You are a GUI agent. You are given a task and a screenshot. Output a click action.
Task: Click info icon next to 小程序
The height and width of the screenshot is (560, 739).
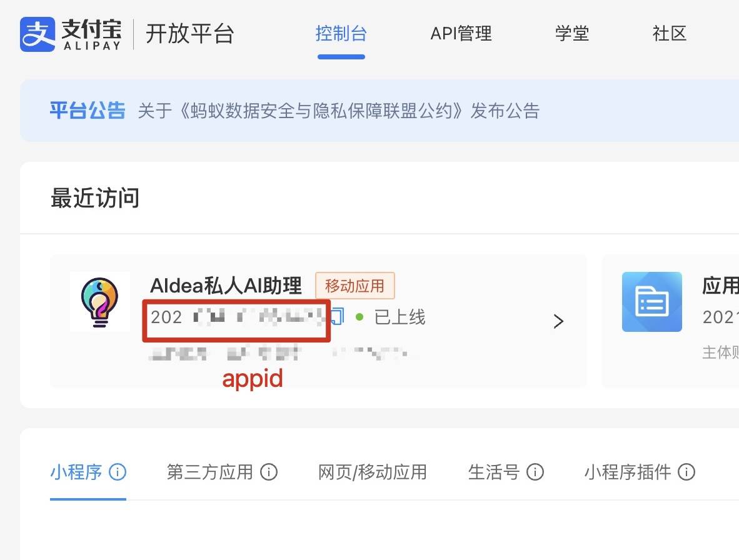pyautogui.click(x=118, y=471)
